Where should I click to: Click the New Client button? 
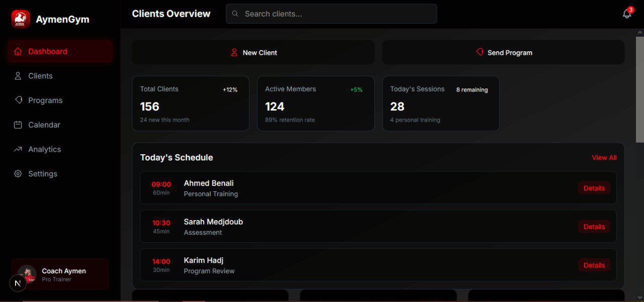click(x=253, y=52)
